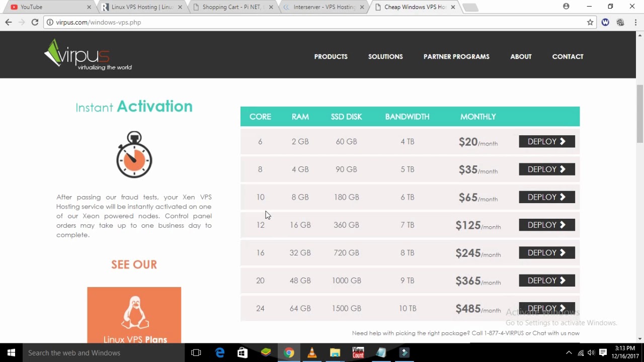Open PRODUCTS navigation menu
This screenshot has height=362, width=644.
tap(331, 56)
